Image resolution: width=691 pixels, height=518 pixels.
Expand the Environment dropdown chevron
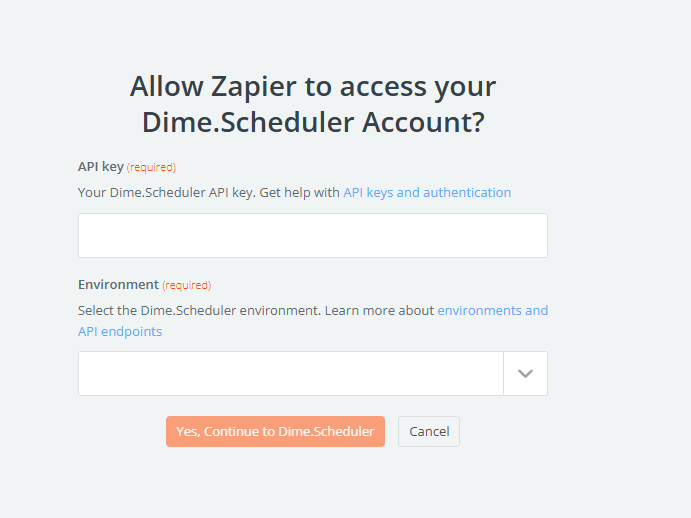[525, 374]
